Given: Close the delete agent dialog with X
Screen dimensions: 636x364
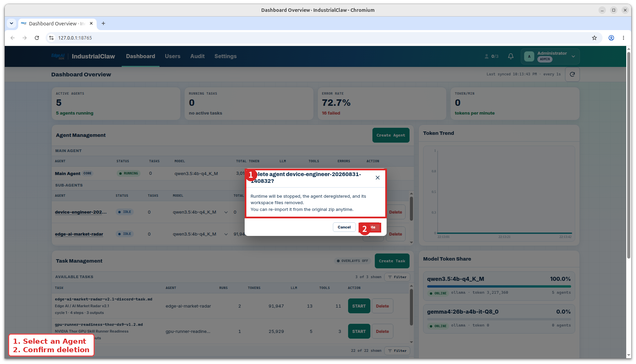Looking at the screenshot, I should pos(377,178).
